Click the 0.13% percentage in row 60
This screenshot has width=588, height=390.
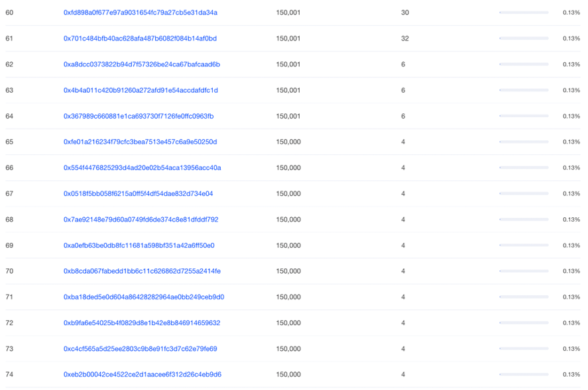tap(571, 13)
